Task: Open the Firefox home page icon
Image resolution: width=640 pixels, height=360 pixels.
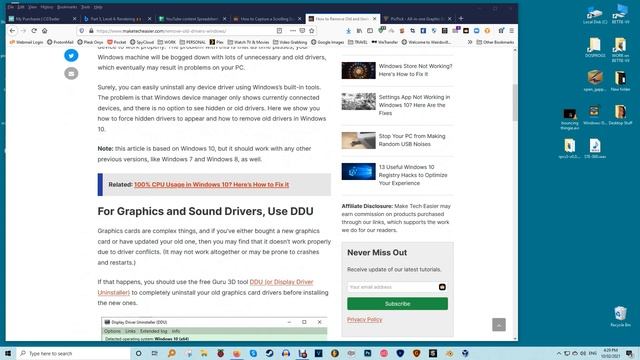Action: (44, 31)
